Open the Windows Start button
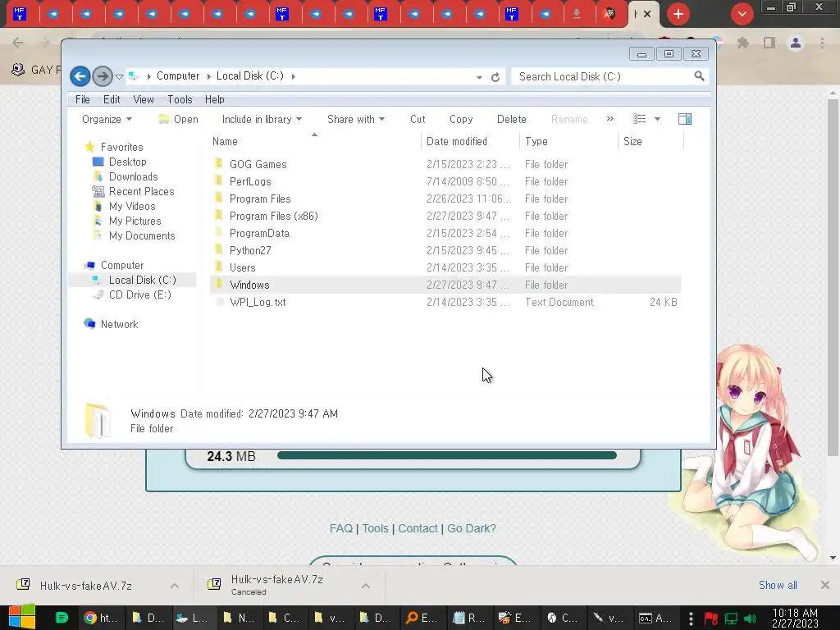This screenshot has width=840, height=630. [21, 618]
